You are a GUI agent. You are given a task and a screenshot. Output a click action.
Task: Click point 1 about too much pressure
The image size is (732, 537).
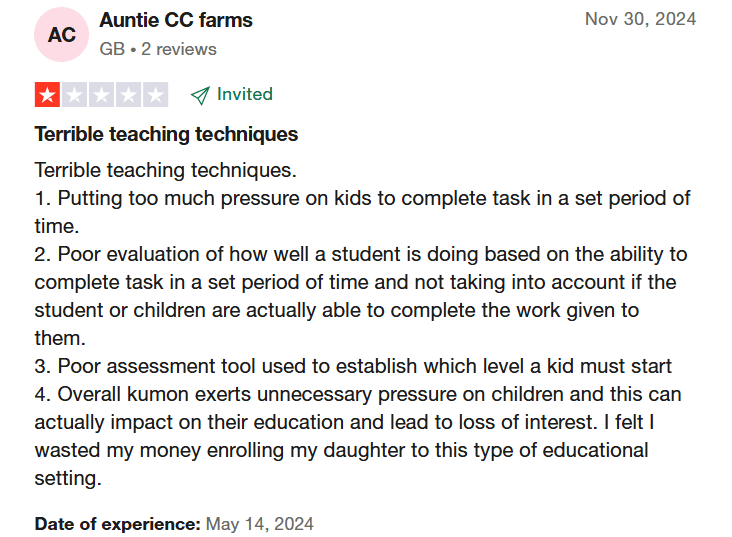tap(362, 198)
